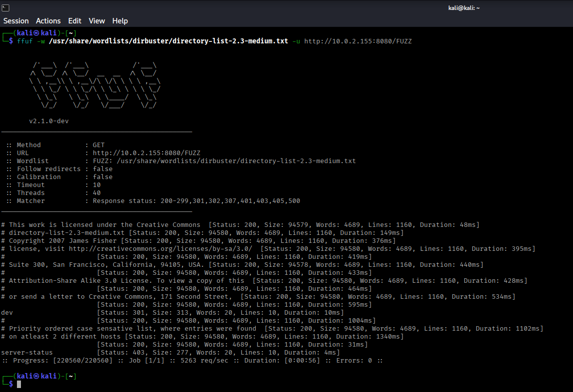This screenshot has height=392, width=573.
Task: Click the URL value in the config block
Action: coord(147,153)
